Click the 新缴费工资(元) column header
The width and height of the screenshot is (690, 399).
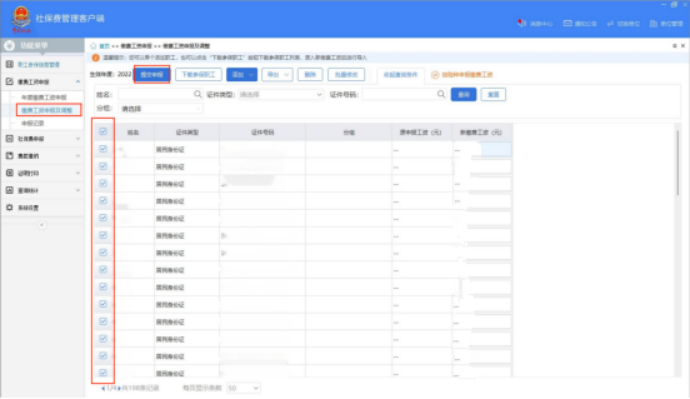click(481, 132)
